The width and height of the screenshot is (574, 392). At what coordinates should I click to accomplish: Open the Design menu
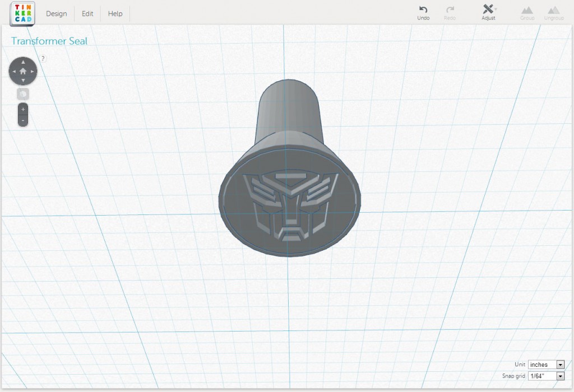pyautogui.click(x=56, y=13)
